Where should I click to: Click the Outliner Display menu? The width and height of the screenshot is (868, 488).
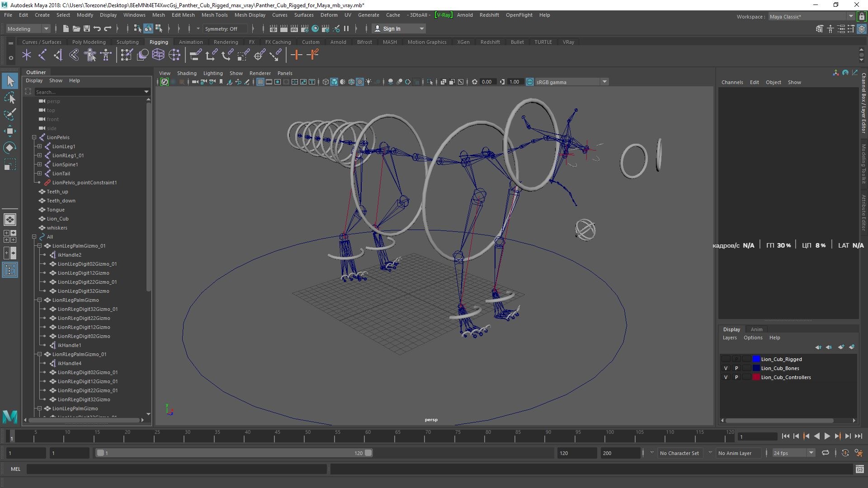click(x=34, y=80)
